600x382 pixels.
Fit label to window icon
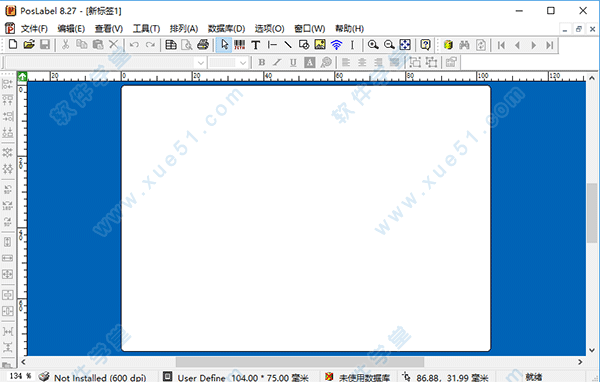(405, 45)
